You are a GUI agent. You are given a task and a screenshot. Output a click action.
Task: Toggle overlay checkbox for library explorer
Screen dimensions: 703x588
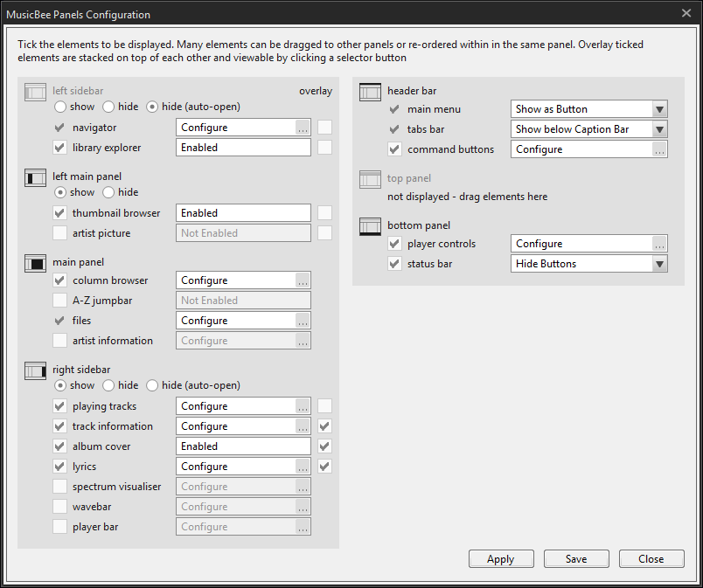[324, 148]
